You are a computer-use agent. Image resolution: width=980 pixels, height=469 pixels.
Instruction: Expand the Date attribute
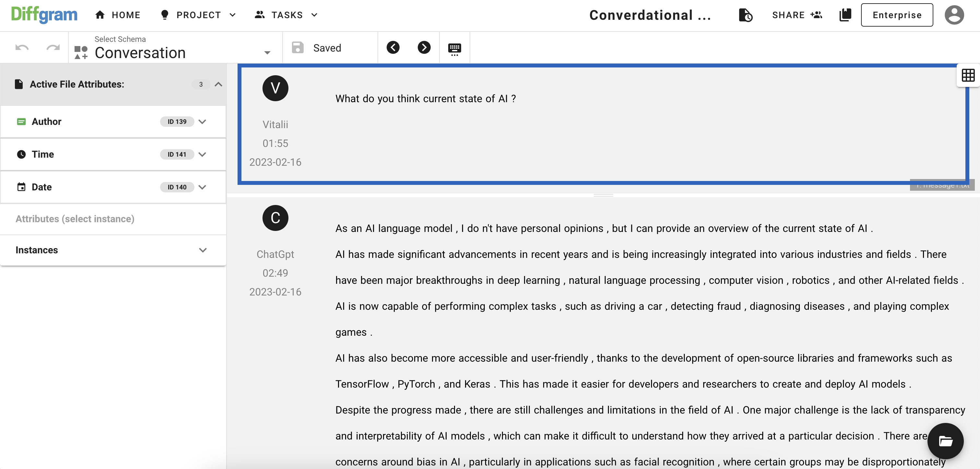click(203, 187)
